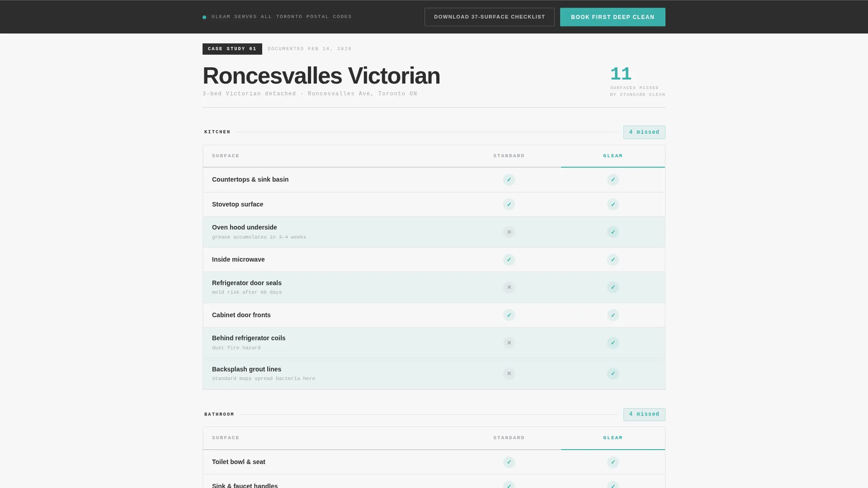Viewport: 868px width, 488px height.
Task: Click Gleam checkmark for Behind refrigerator coils
Action: click(x=613, y=343)
